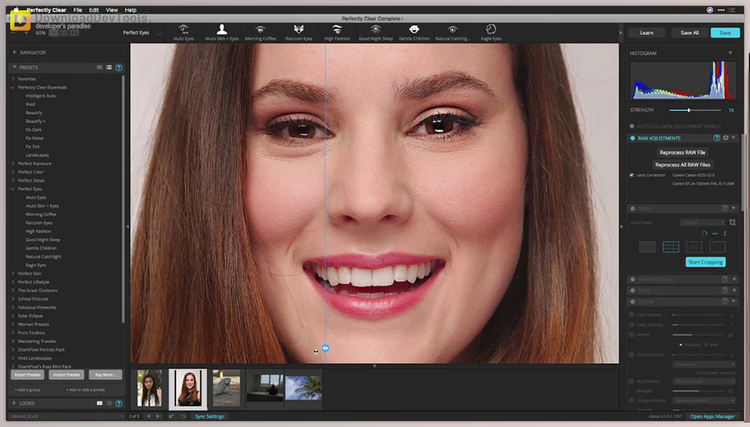750x427 pixels.
Task: Enable Tint Correction checkbox
Action: pos(632,355)
